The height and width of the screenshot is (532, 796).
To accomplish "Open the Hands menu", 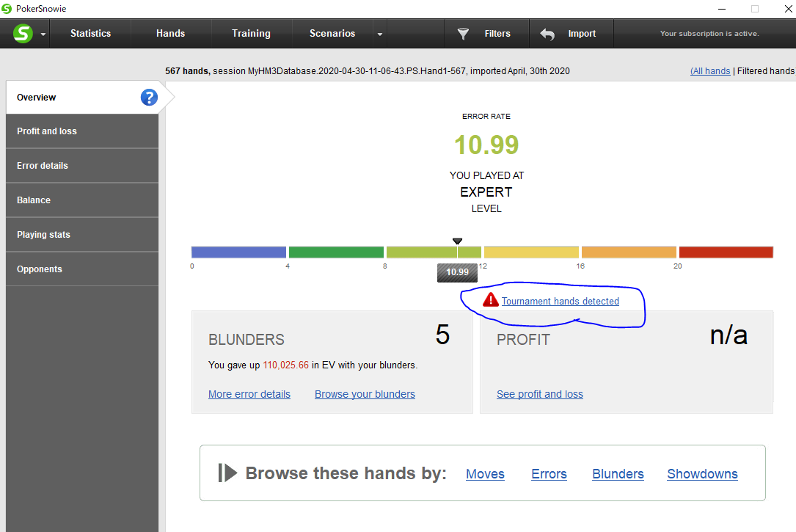I will coord(170,34).
